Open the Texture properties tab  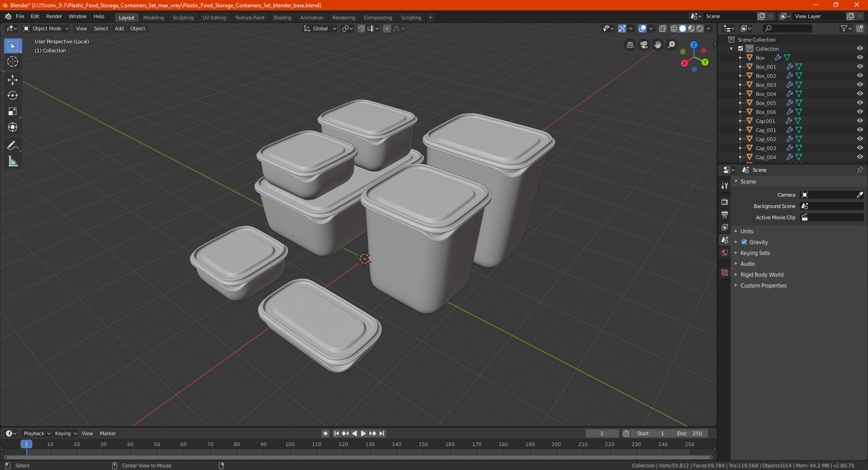[x=725, y=273]
